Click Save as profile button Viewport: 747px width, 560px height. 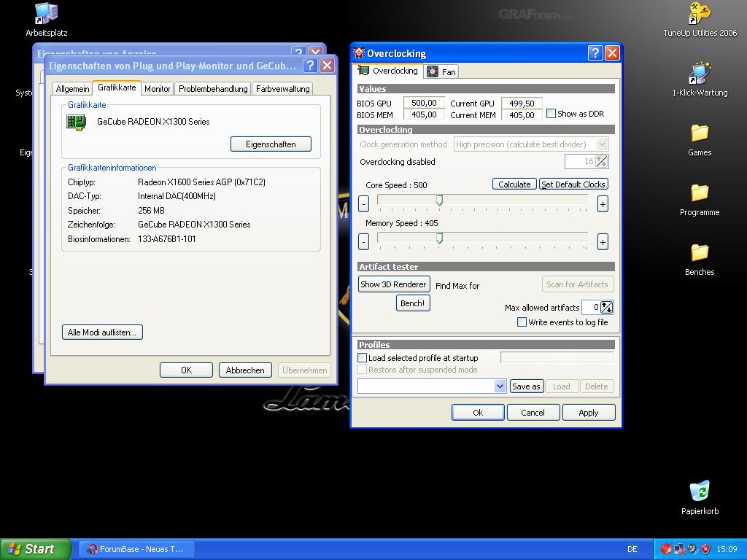click(x=526, y=386)
